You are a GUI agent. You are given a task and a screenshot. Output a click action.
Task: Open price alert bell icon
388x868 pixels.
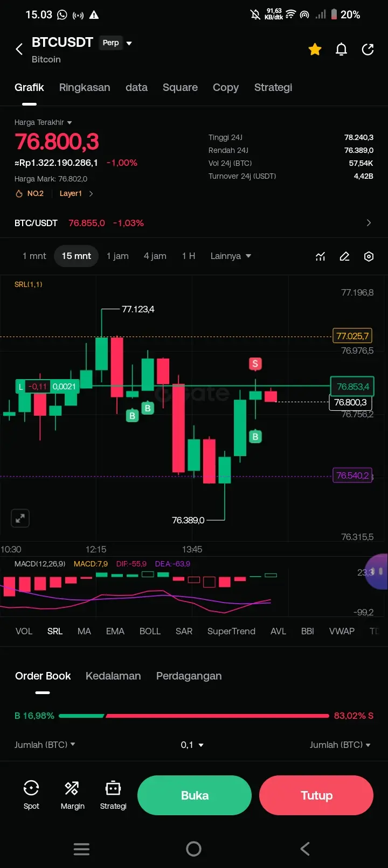tap(341, 50)
